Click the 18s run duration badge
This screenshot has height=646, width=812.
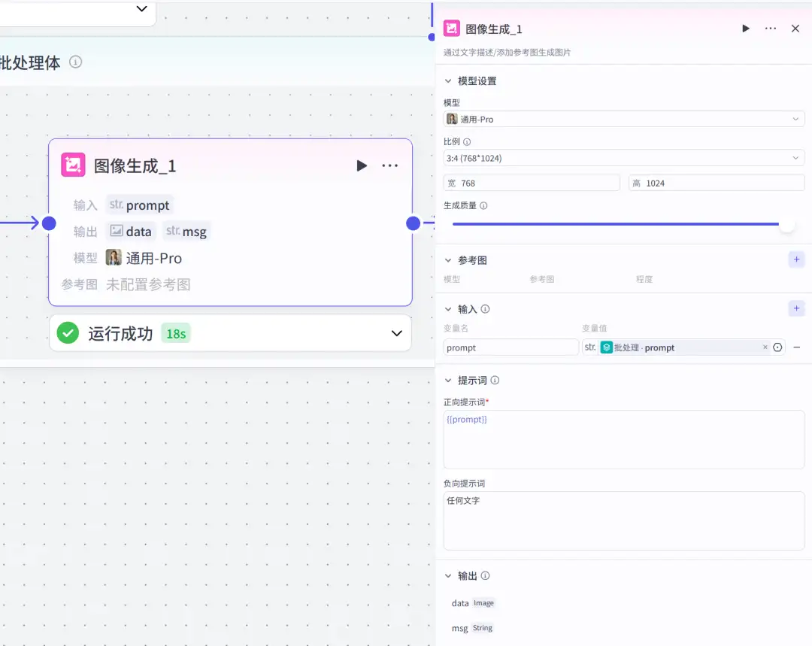coord(176,334)
